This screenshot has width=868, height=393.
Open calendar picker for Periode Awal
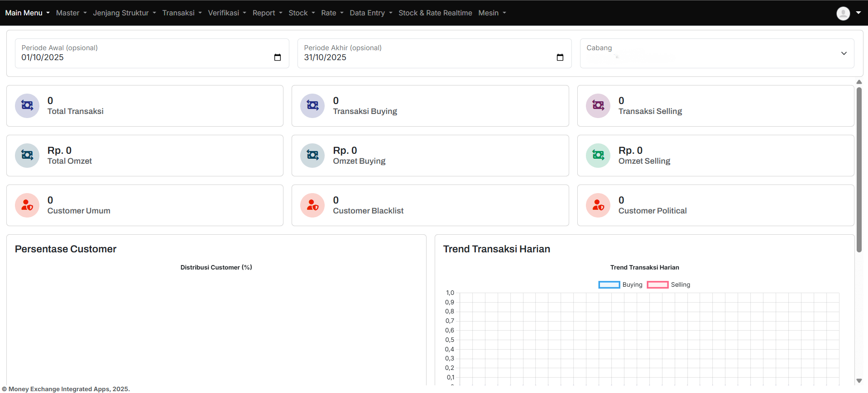[x=278, y=57]
